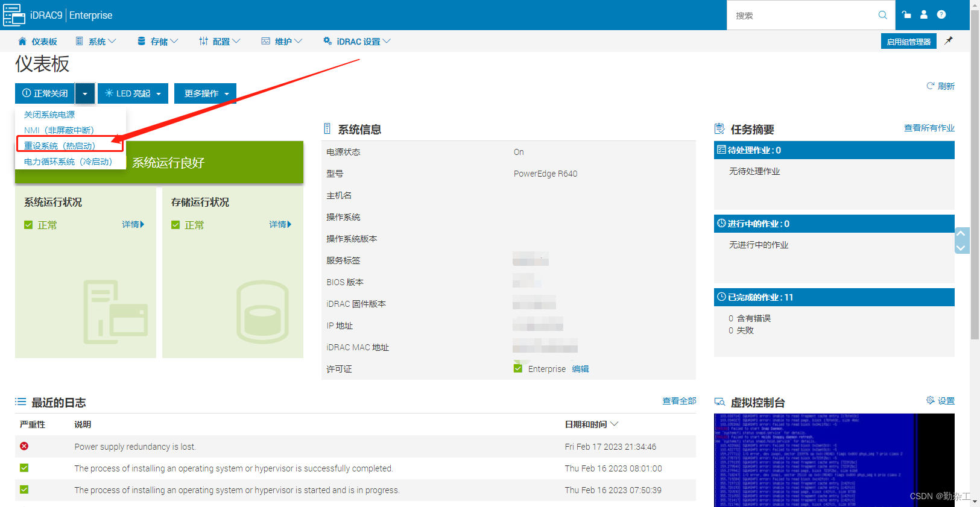Click the refresh icon next to 刷新
Image resolution: width=980 pixels, height=507 pixels.
931,86
